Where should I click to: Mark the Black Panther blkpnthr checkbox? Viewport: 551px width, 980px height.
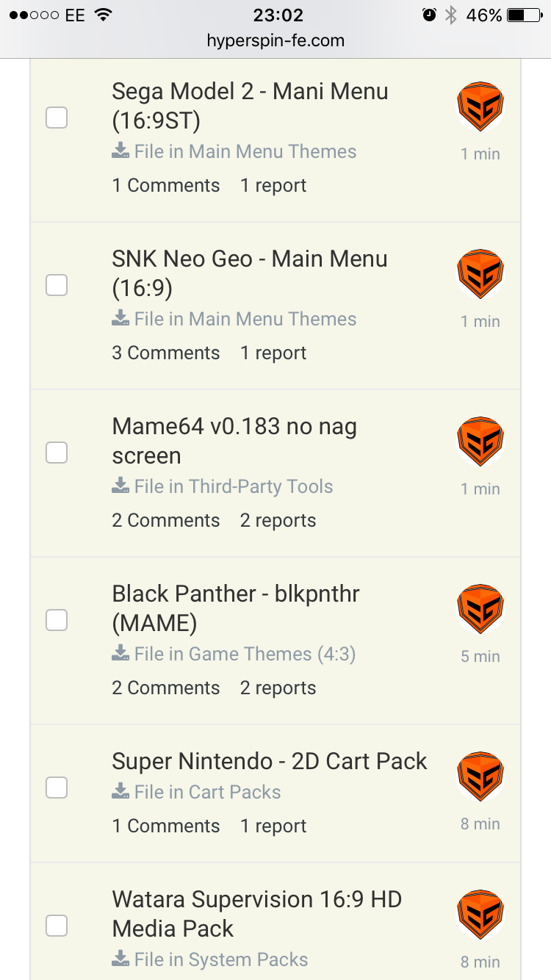point(57,620)
